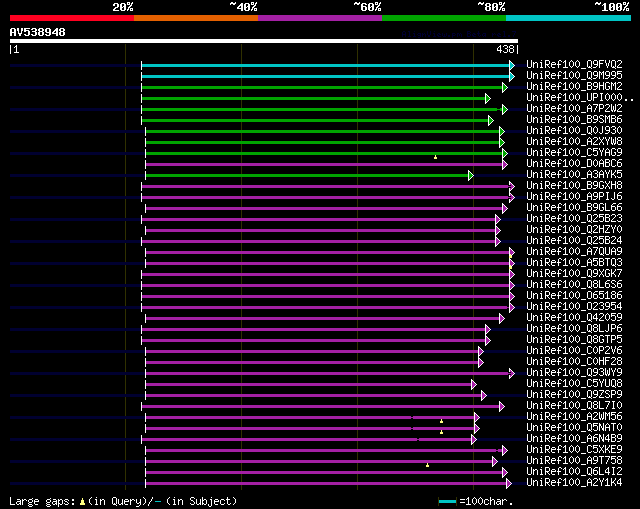Viewport: 640px width, 509px height.
Task: Click the UniRef100_Q8LJP6 text
Action: pyautogui.click(x=574, y=329)
